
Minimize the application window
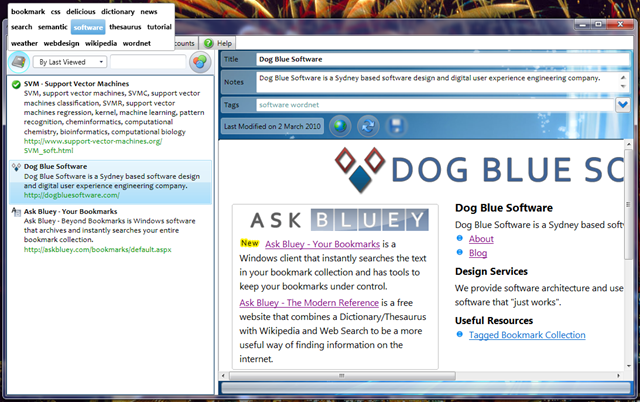coord(582,25)
